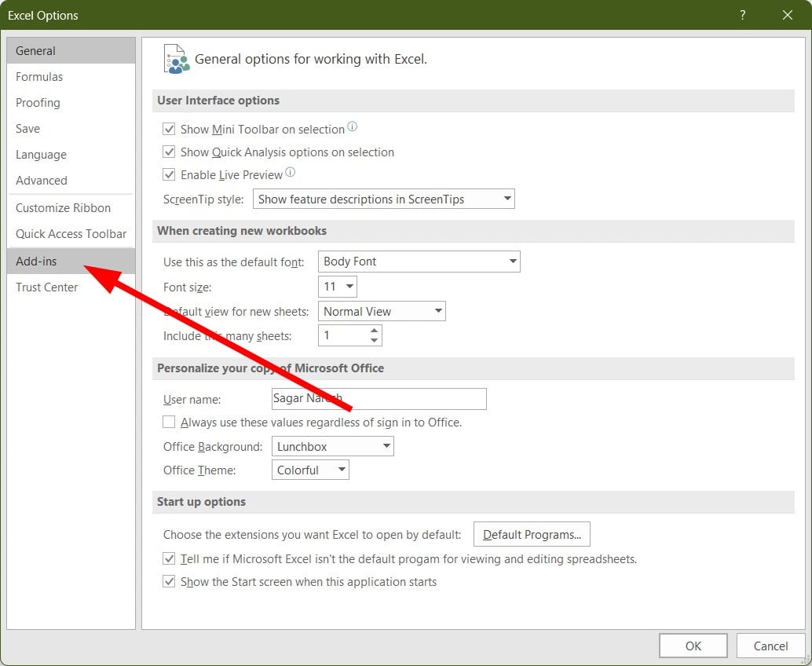Open the ScreenTip style dropdown
This screenshot has height=666, width=812.
coord(384,199)
